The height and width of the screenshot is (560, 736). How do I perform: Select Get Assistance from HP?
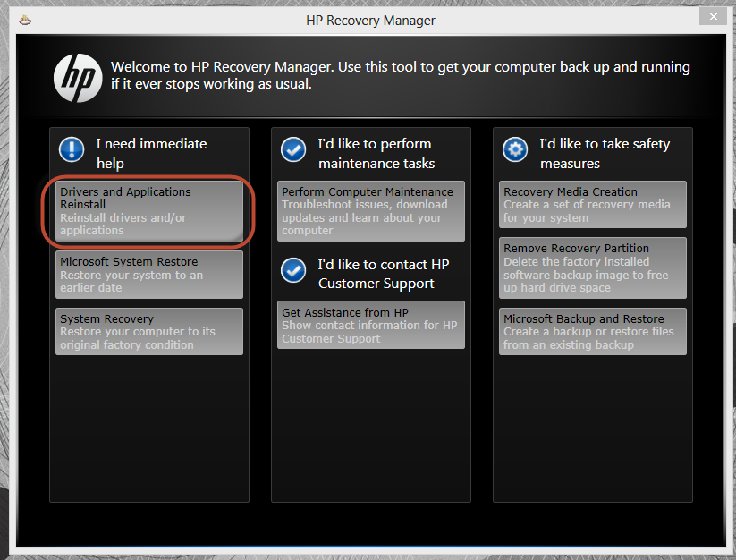coord(371,325)
